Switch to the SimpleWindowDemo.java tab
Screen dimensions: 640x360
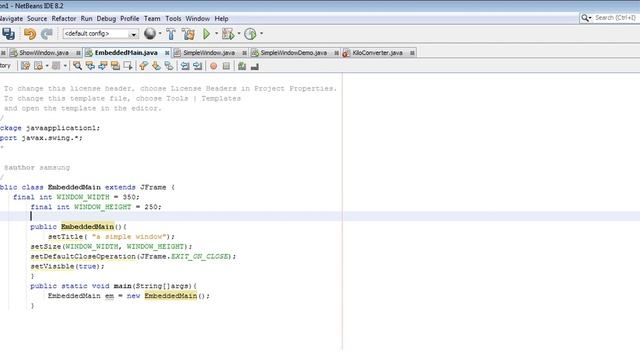tap(293, 53)
